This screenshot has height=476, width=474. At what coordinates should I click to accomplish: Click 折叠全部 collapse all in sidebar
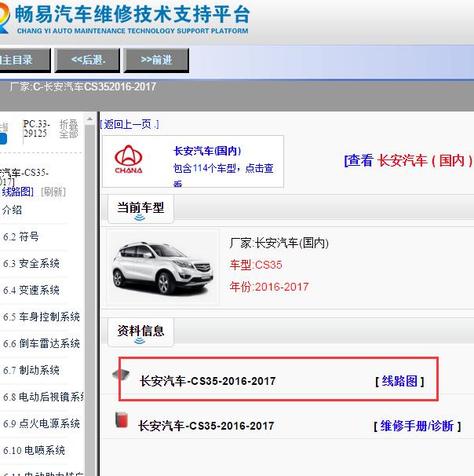pyautogui.click(x=68, y=129)
